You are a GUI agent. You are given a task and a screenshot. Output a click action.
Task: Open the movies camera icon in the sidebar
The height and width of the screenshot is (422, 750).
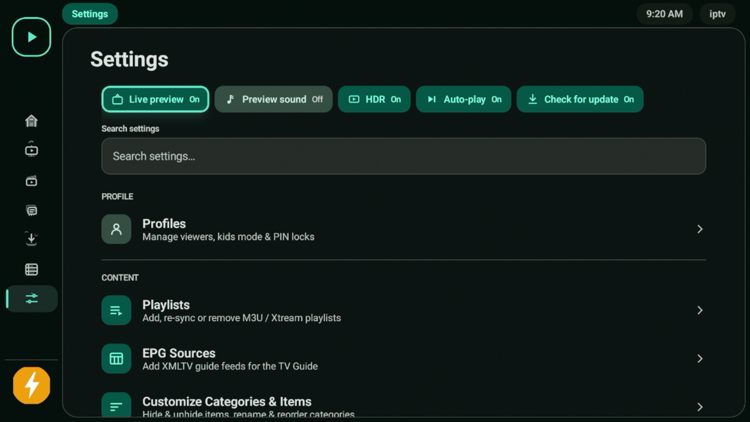[x=32, y=181]
